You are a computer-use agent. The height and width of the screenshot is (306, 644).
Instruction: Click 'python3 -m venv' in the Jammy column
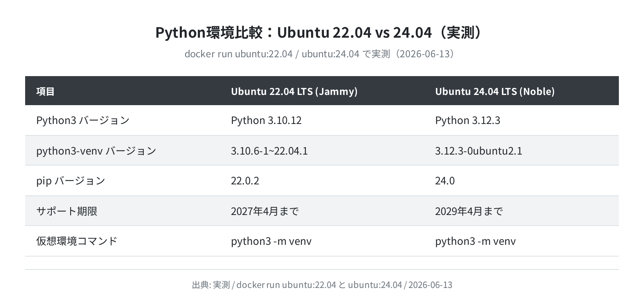coord(271,241)
